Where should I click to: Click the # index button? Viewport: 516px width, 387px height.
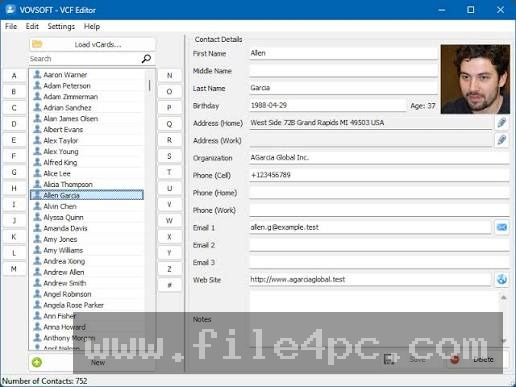(169, 285)
